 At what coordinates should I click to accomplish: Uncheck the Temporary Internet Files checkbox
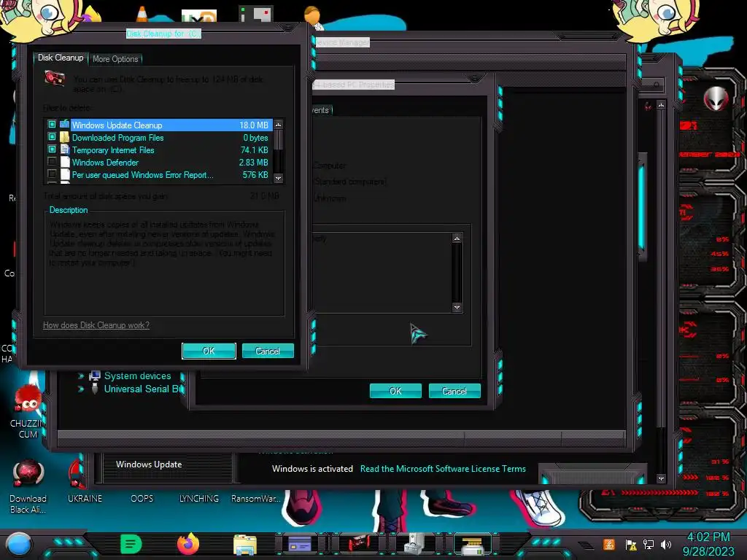52,149
